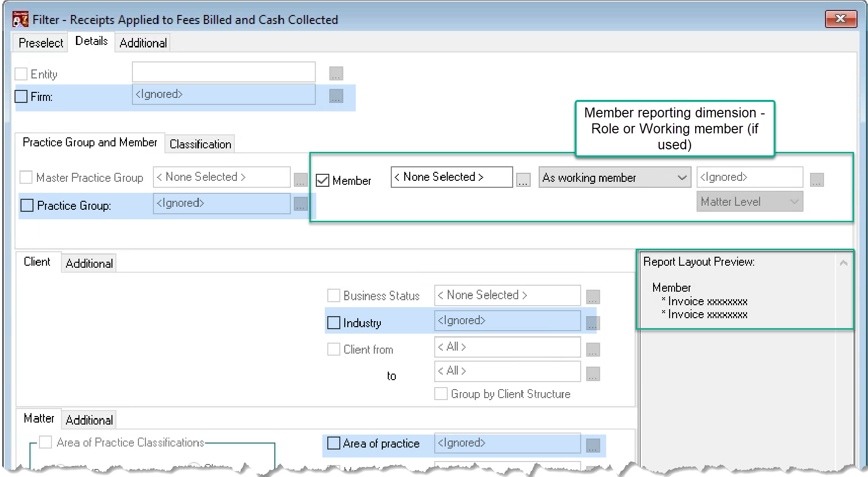Screen dimensions: 868x477
Task: Click the Member None Selected field
Action: (452, 177)
